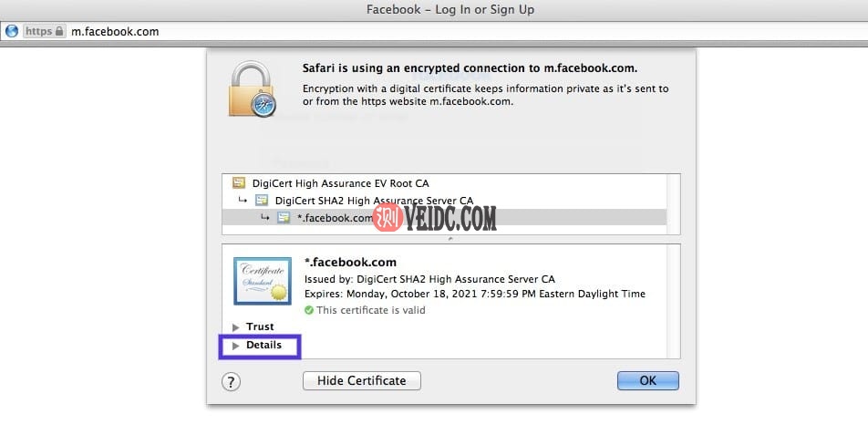The height and width of the screenshot is (435, 868).
Task: Click the Hide Certificate button
Action: [362, 381]
